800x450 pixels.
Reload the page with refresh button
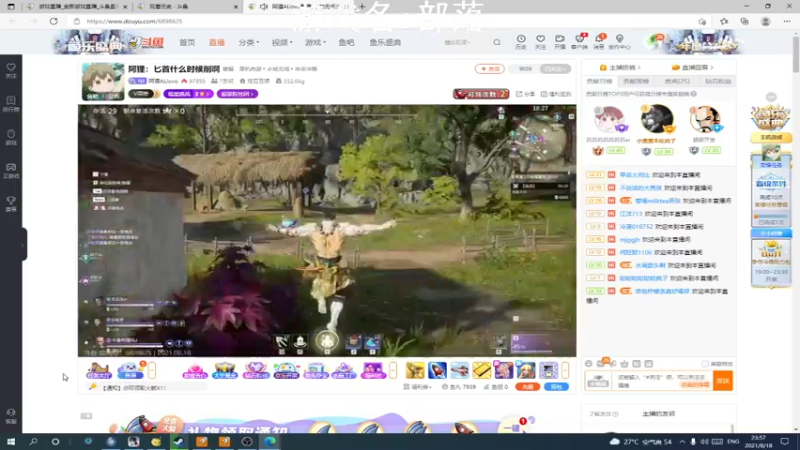54,21
